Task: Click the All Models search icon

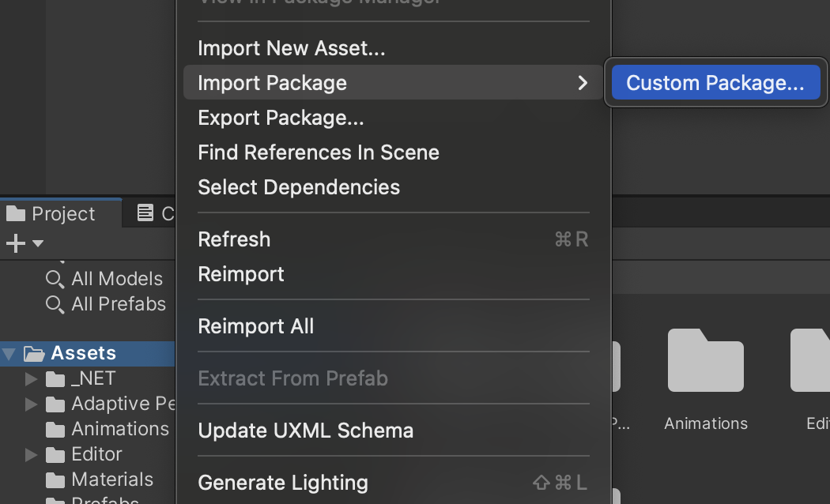Action: (54, 278)
